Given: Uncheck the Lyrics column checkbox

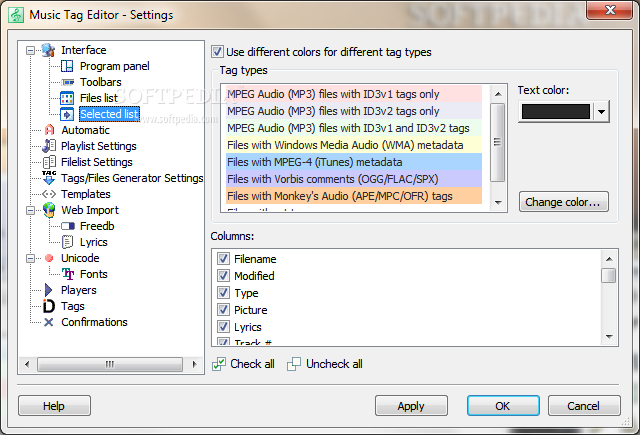Looking at the screenshot, I should pos(223,327).
